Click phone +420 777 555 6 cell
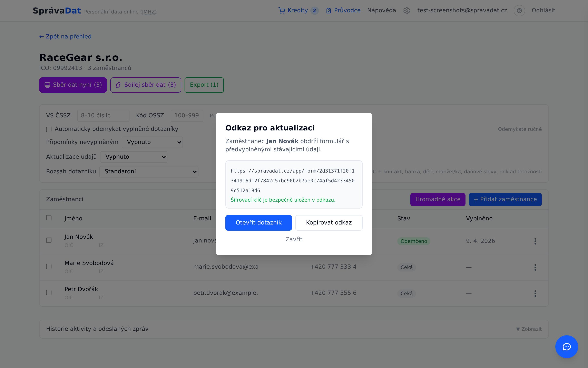588x368 pixels. click(333, 293)
